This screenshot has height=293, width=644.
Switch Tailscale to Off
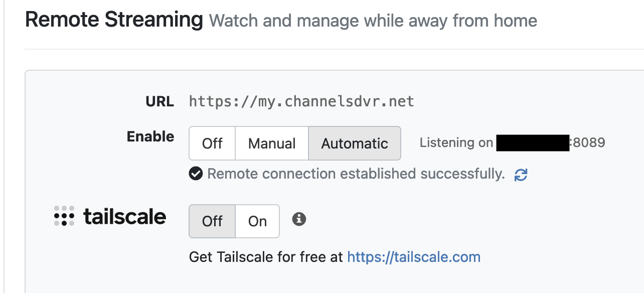(x=212, y=221)
